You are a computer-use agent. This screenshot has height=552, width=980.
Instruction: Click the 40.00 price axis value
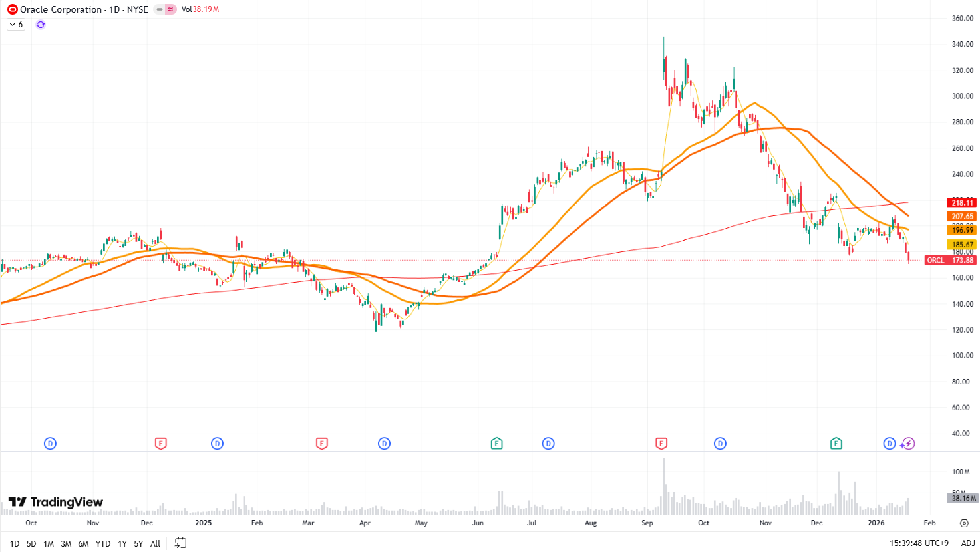click(x=961, y=434)
